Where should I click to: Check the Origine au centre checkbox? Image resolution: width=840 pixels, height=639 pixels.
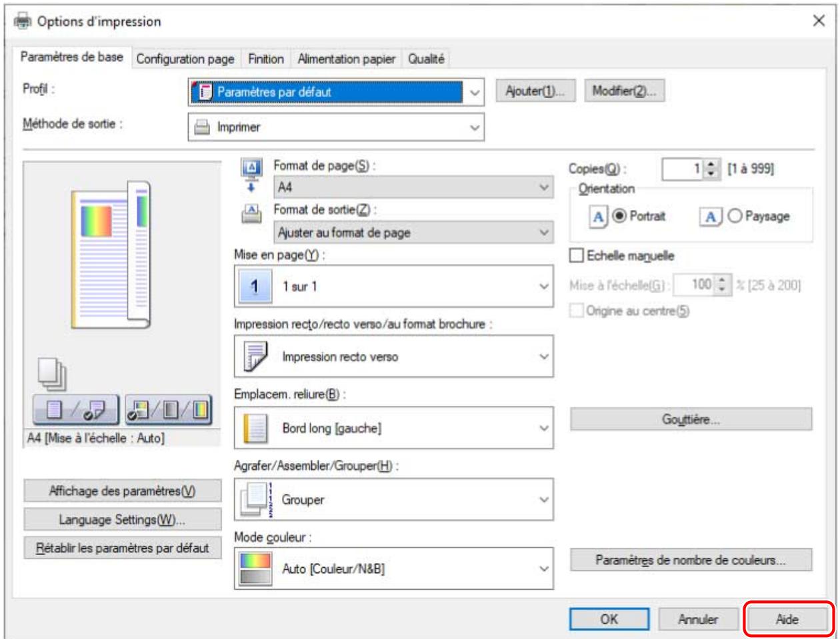point(576,311)
